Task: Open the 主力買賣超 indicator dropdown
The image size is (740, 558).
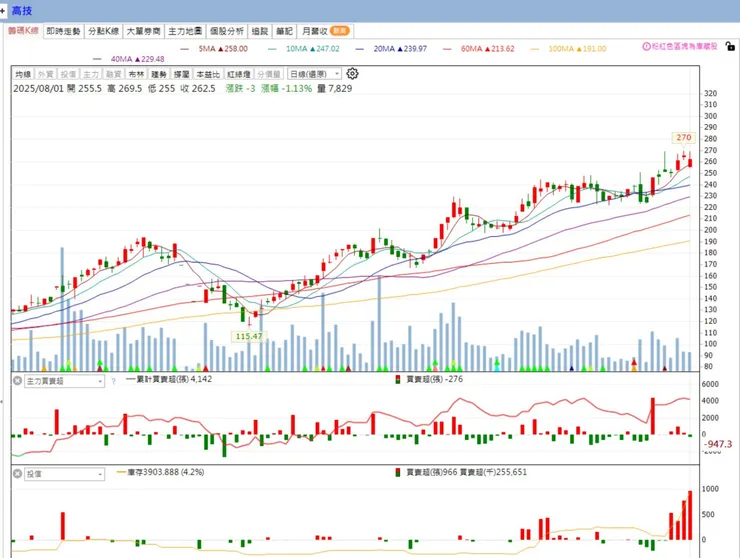Action: [x=65, y=381]
